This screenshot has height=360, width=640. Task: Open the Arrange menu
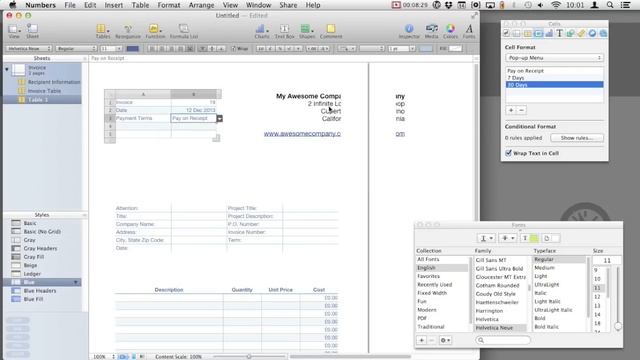pos(201,5)
